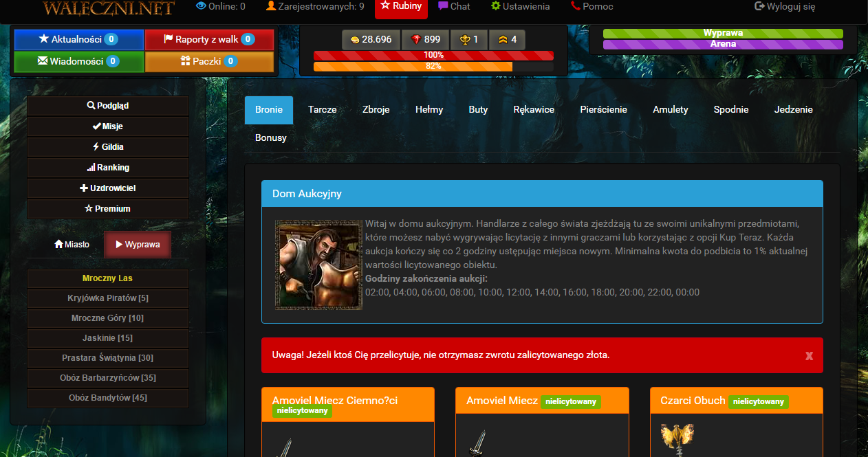Open Misje in the sidebar

[108, 126]
